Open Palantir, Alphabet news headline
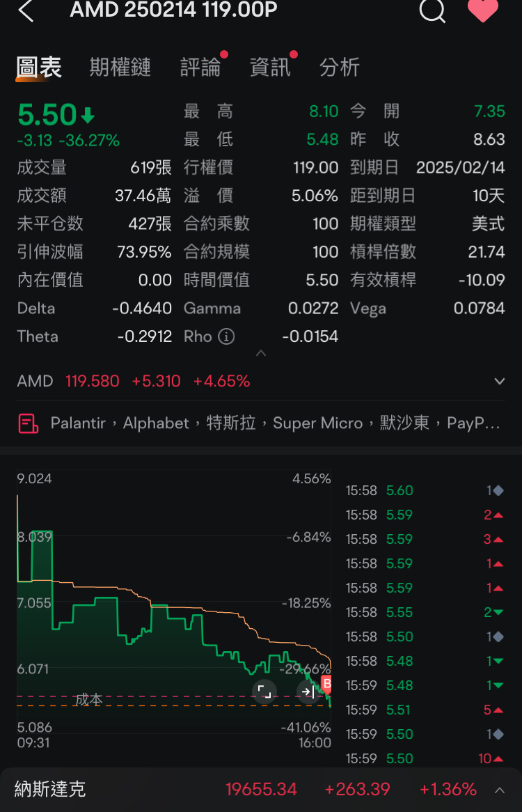This screenshot has height=812, width=522. (275, 423)
